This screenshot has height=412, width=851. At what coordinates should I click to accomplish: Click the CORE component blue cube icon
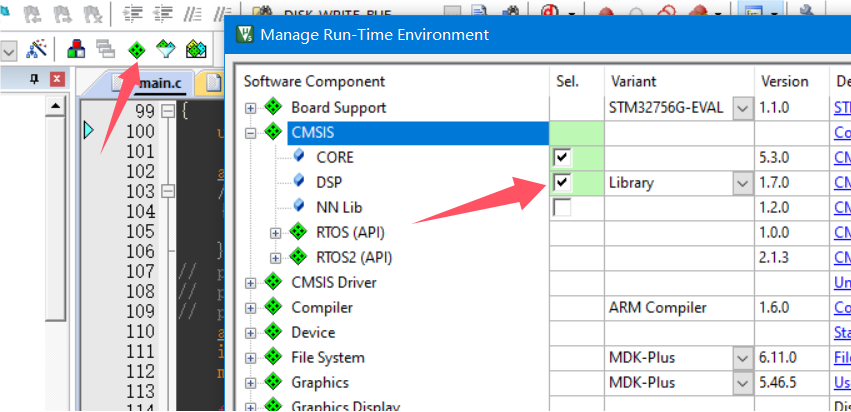(x=299, y=157)
